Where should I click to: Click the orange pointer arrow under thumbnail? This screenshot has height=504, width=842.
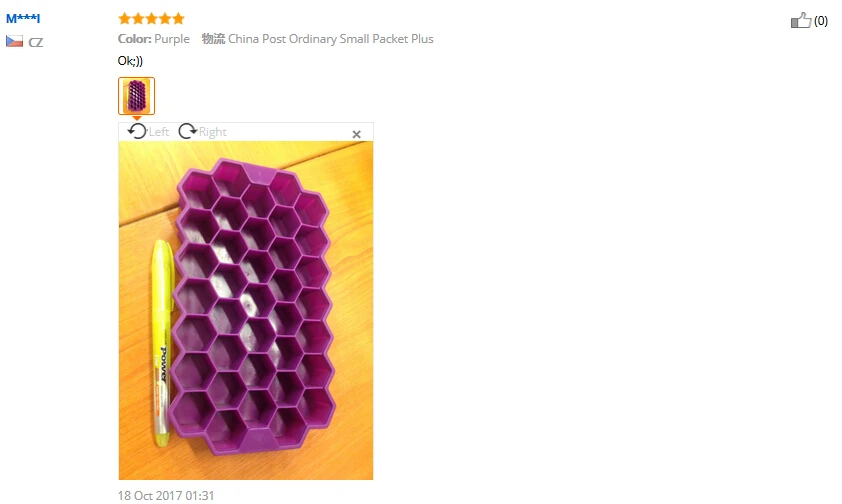[136, 118]
